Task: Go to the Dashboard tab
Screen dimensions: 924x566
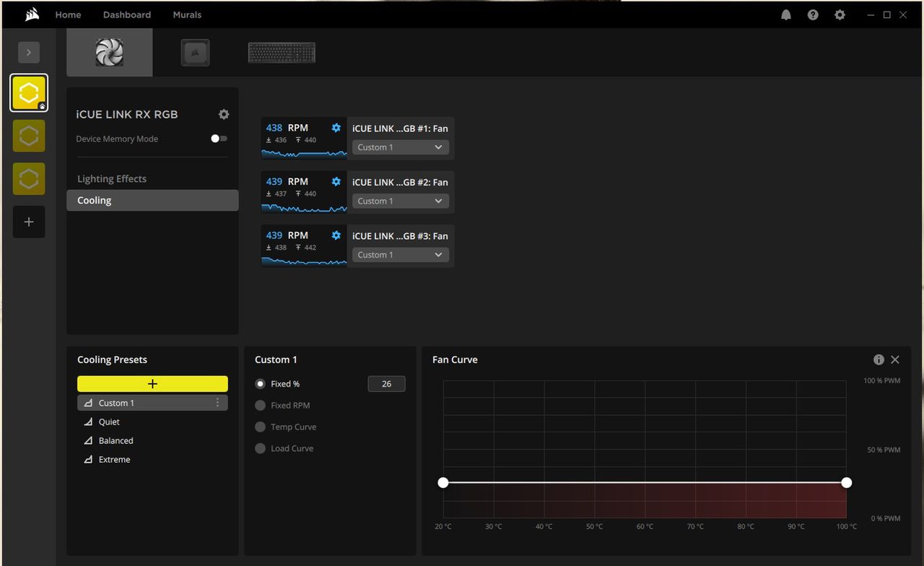Action: coord(127,14)
